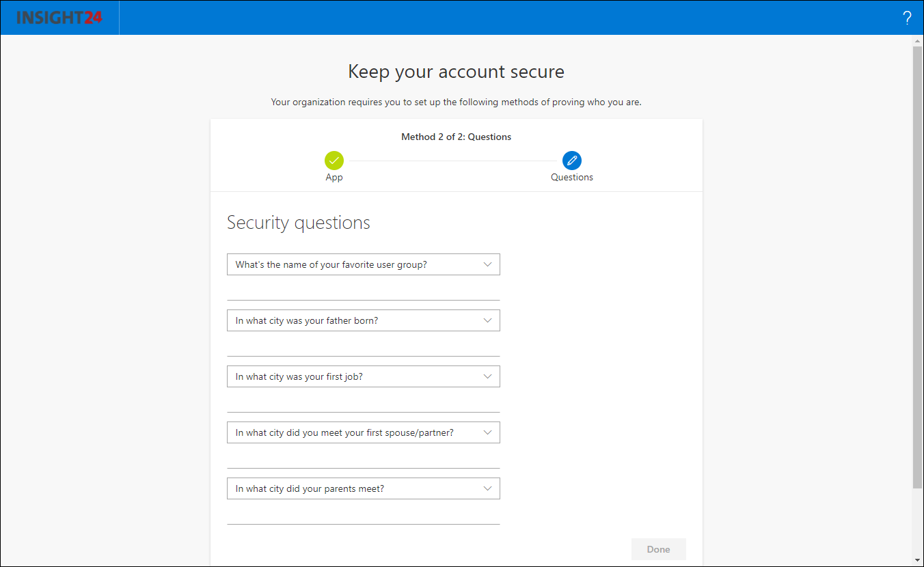Open the favorite user group question dropdown
Image resolution: width=924 pixels, height=567 pixels.
363,264
